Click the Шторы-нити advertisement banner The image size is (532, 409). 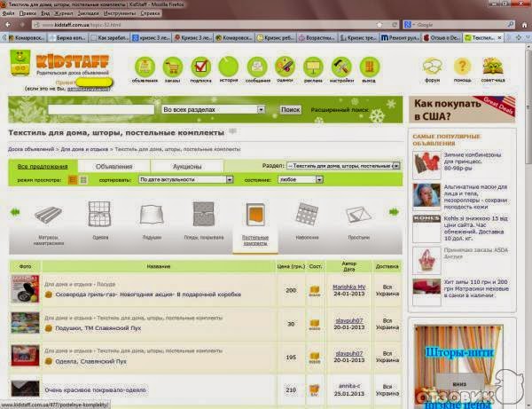[458, 366]
